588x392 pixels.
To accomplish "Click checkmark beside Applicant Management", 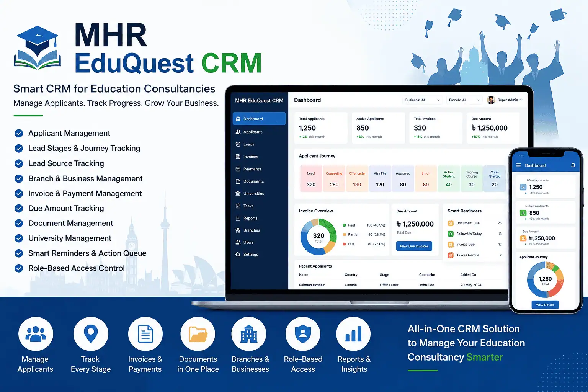I will [x=19, y=133].
